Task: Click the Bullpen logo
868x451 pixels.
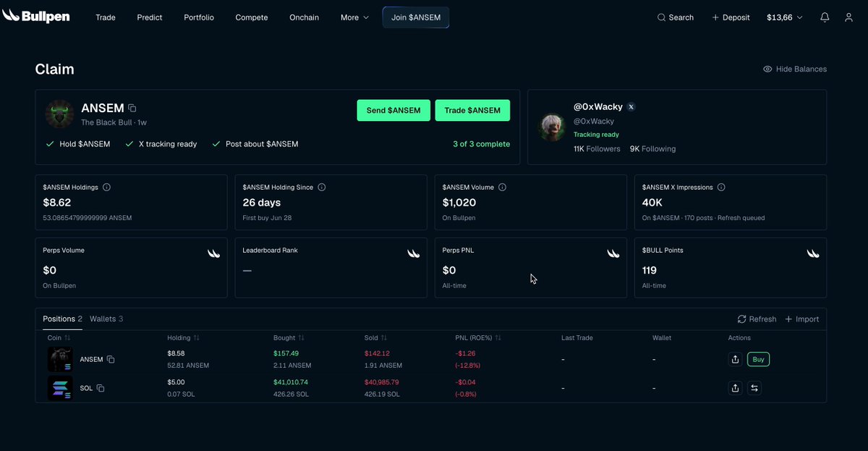Action: coord(36,16)
